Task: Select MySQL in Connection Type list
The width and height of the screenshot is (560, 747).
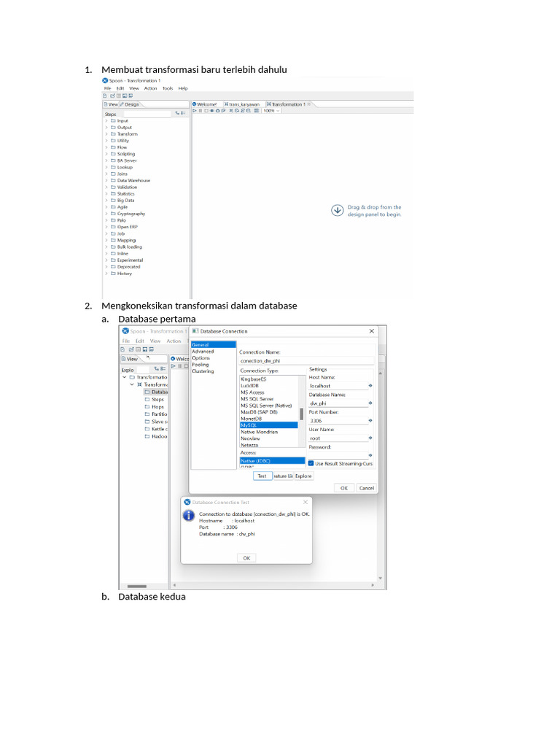Action: [x=268, y=425]
